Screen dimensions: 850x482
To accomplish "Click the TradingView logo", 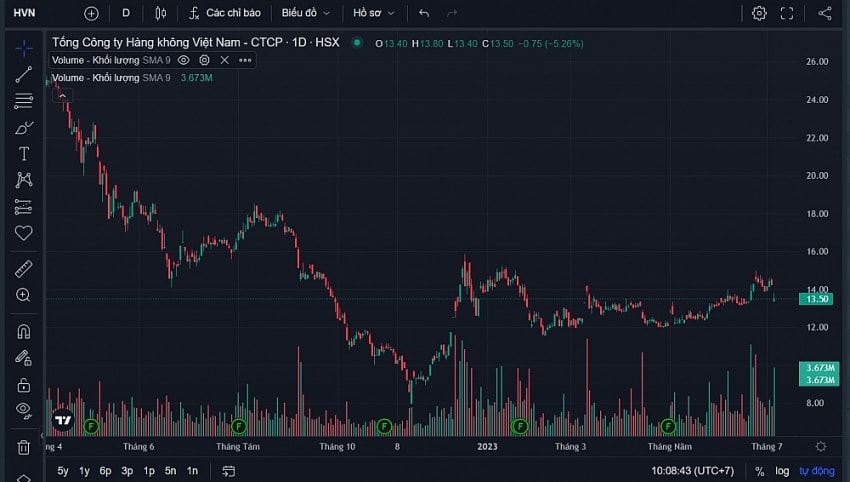I will (62, 420).
